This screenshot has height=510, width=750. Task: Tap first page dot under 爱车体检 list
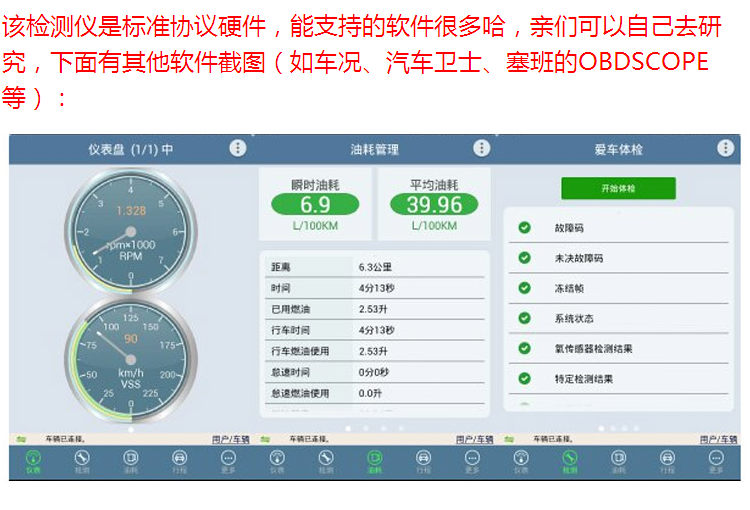pos(601,429)
